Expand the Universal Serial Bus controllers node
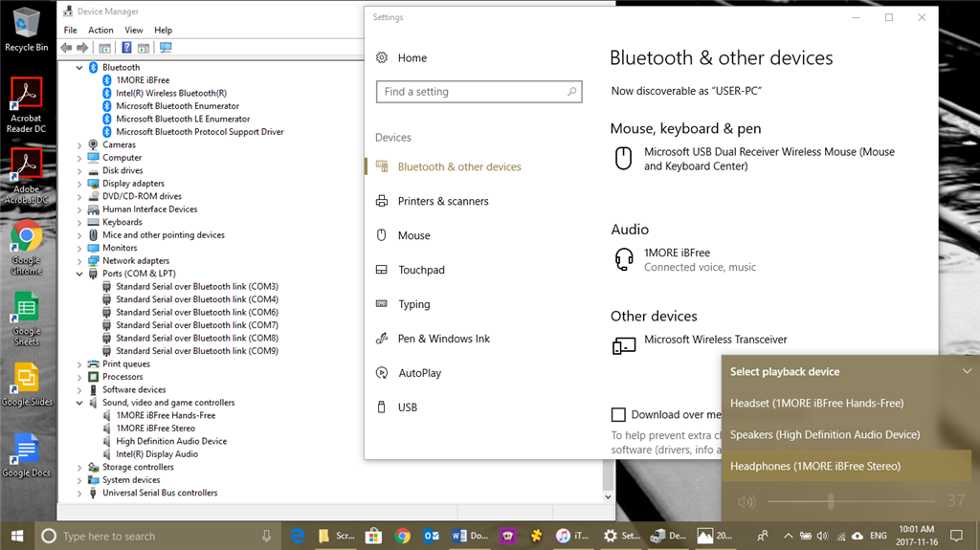Image resolution: width=980 pixels, height=550 pixels. (79, 494)
